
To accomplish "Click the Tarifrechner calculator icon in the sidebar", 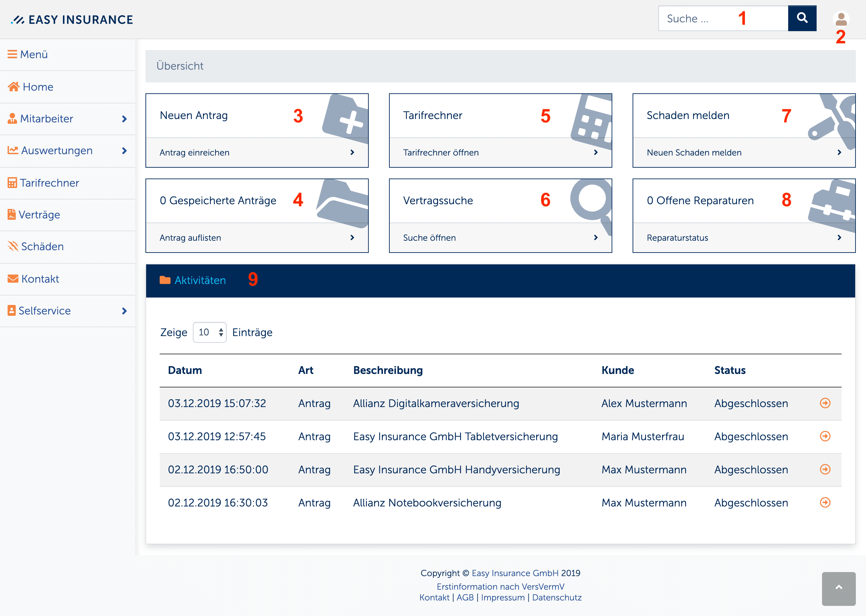I will coord(12,183).
